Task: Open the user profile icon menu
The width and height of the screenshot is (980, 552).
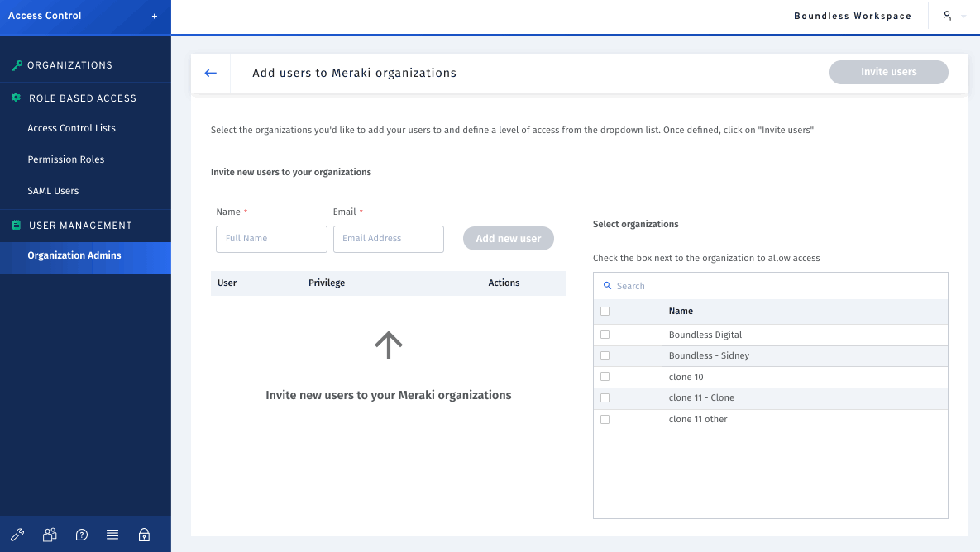Action: point(947,17)
